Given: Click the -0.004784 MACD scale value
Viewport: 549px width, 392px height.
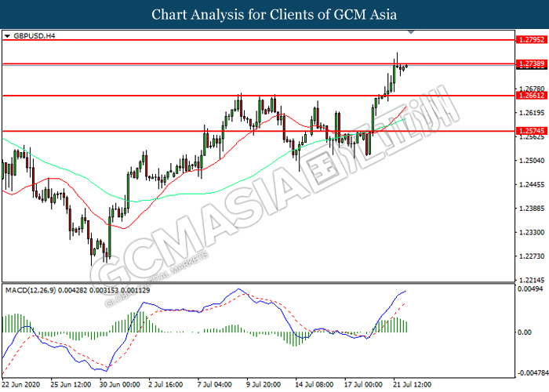Looking at the screenshot, I should [x=530, y=373].
